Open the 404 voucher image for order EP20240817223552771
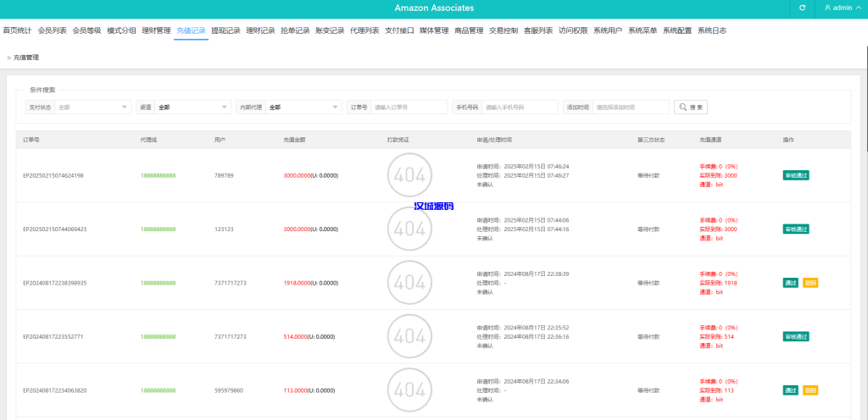Image resolution: width=868 pixels, height=420 pixels. click(410, 336)
